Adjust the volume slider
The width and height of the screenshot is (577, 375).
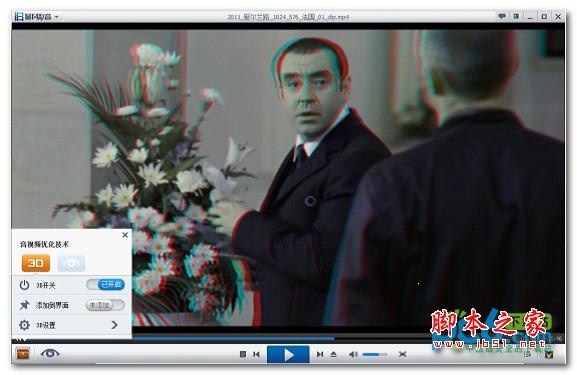[374, 354]
